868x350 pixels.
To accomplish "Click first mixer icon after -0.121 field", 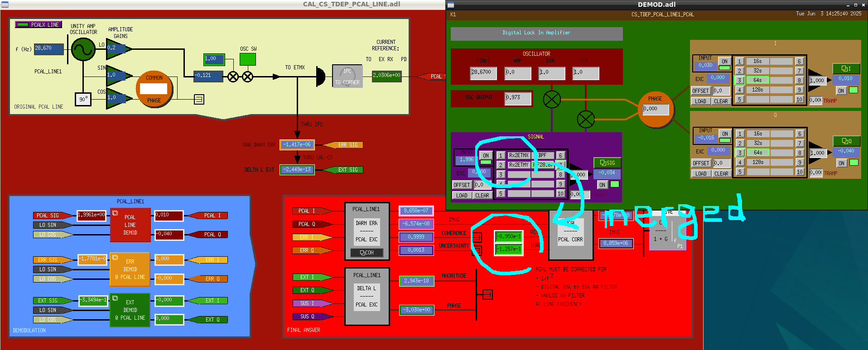I will click(x=233, y=77).
